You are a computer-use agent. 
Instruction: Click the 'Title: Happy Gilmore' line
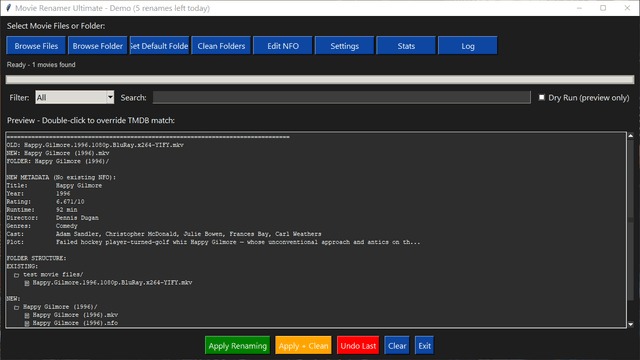54,185
